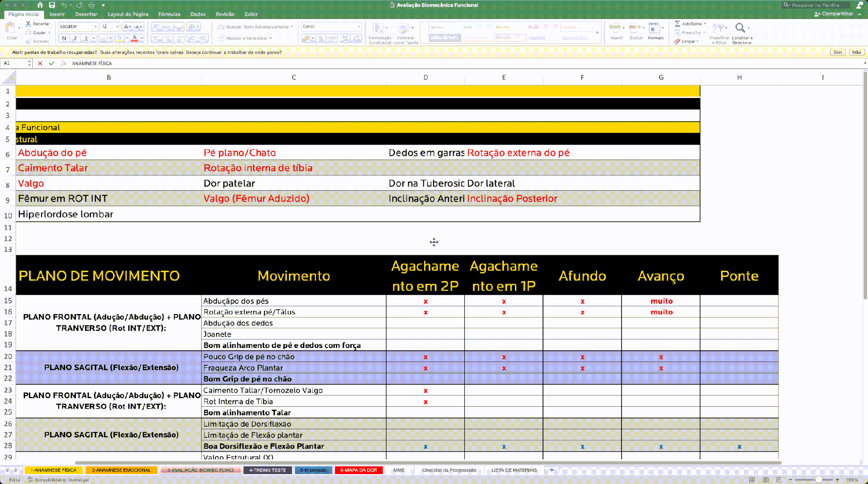Cancel the entry with the red X
This screenshot has width=868, height=484.
[x=40, y=63]
